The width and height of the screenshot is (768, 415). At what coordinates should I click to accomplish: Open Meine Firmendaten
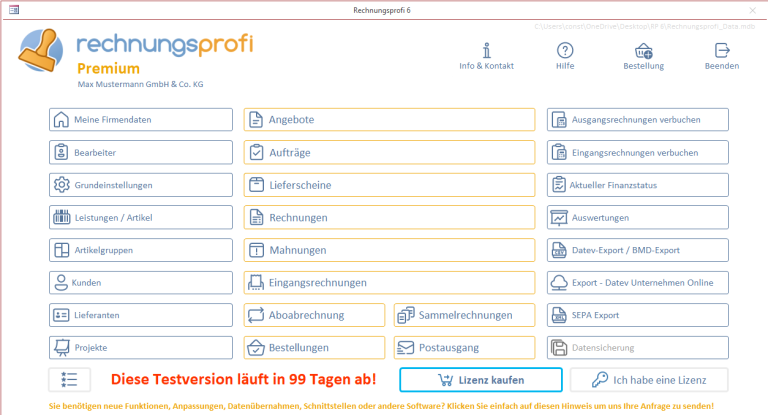[141, 120]
